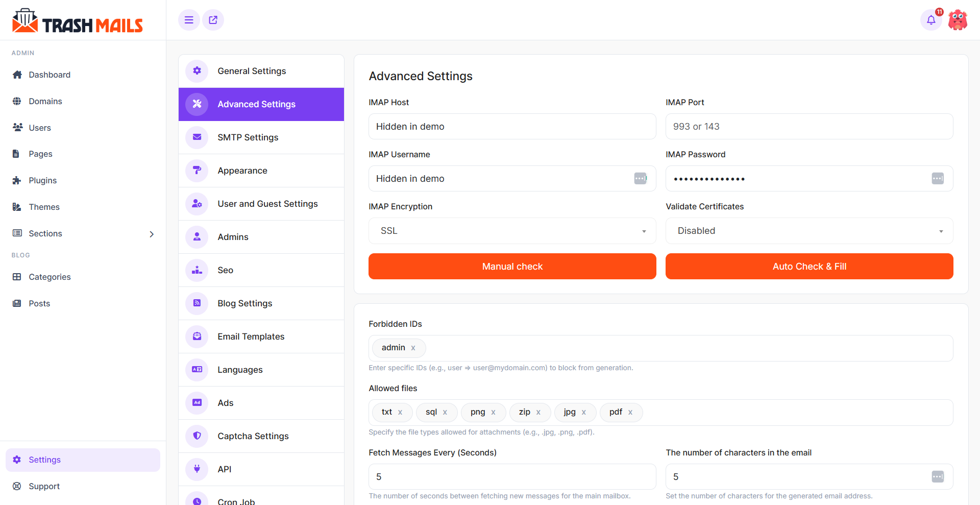The height and width of the screenshot is (505, 980).
Task: Click the Manual check button
Action: [512, 267]
